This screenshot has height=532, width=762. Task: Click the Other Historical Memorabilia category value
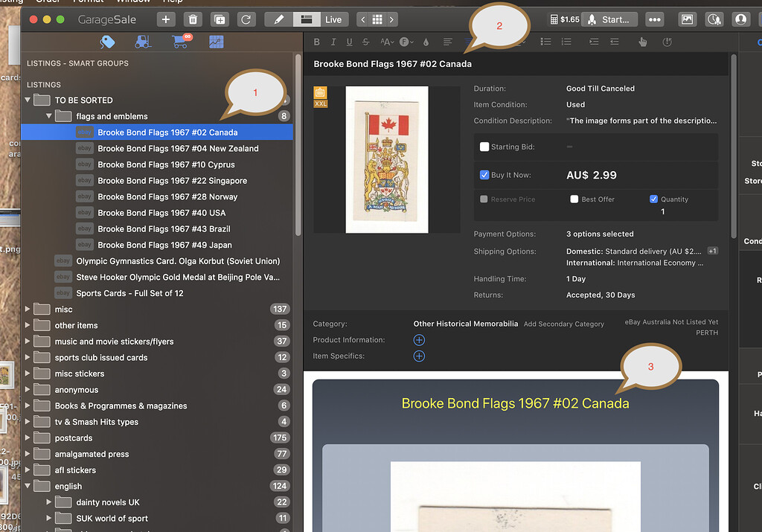click(x=466, y=324)
